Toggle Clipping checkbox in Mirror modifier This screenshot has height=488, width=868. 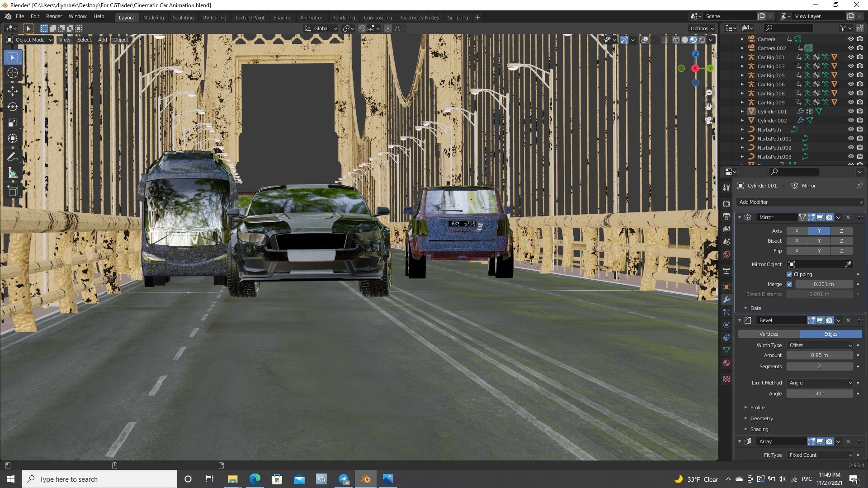click(789, 274)
